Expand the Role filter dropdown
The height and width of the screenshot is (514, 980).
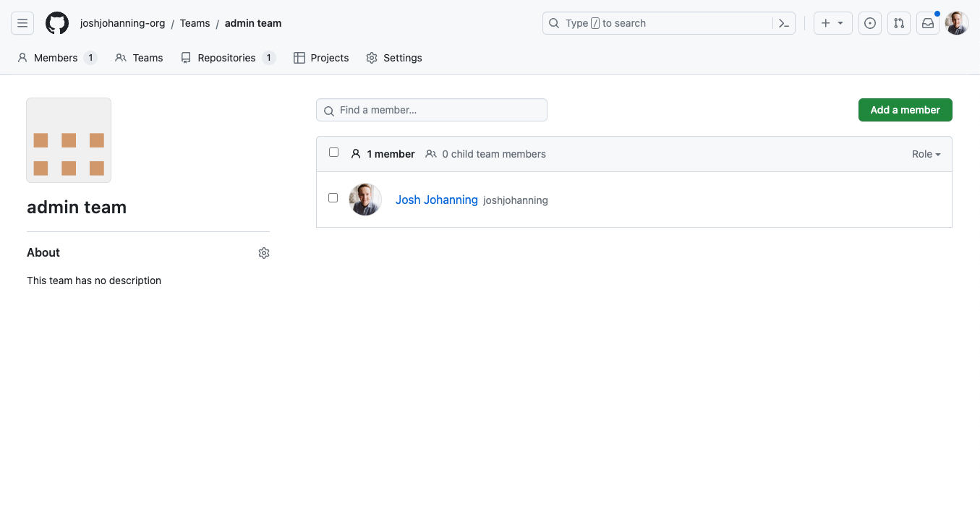tap(926, 154)
